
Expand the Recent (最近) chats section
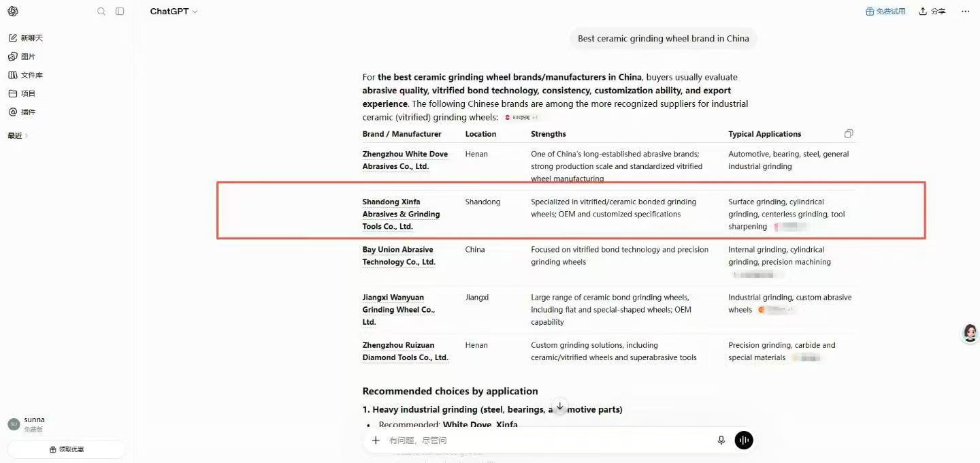[18, 135]
